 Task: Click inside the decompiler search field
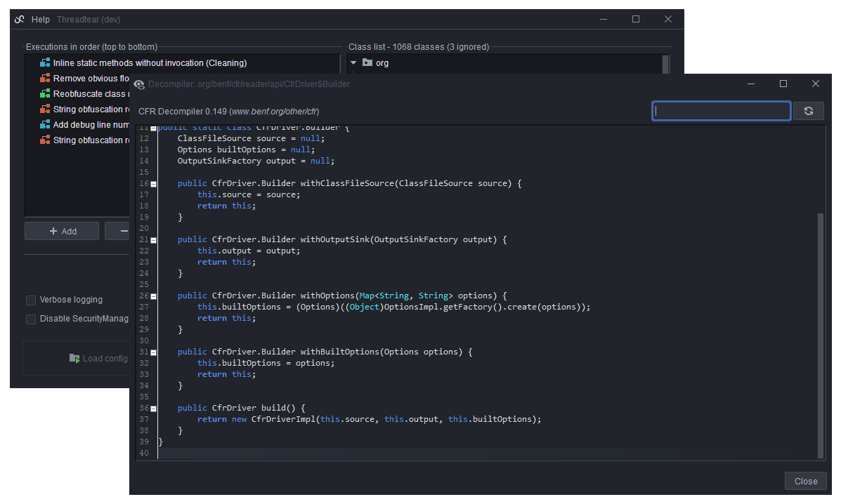point(721,111)
